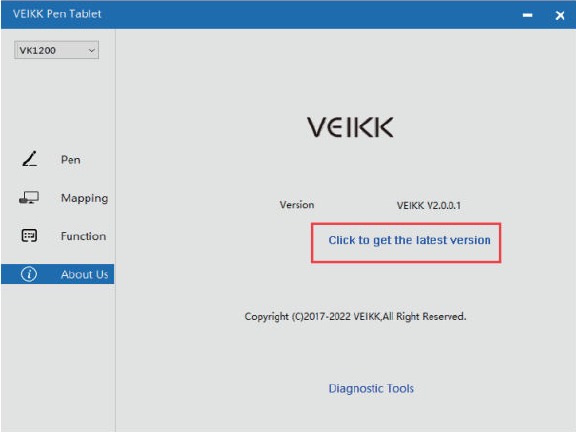Viewport: 576px width, 432px height.
Task: Close the VEIKK Pen Tablet window
Action: pos(560,15)
